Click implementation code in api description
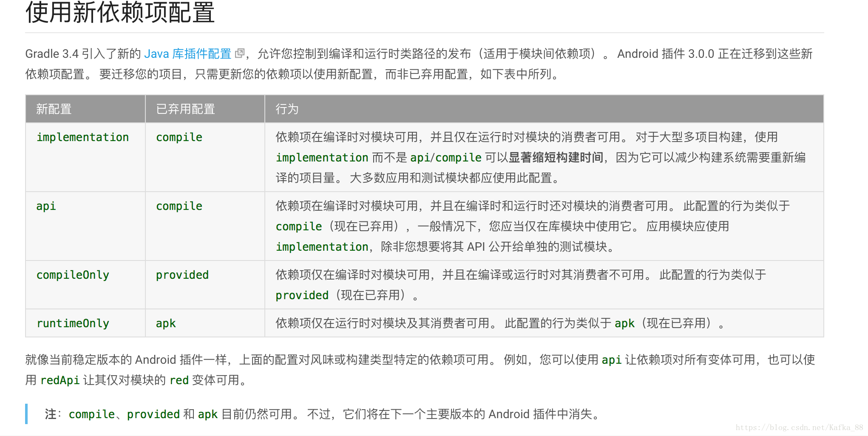Viewport: 868px width, 436px height. [x=322, y=247]
